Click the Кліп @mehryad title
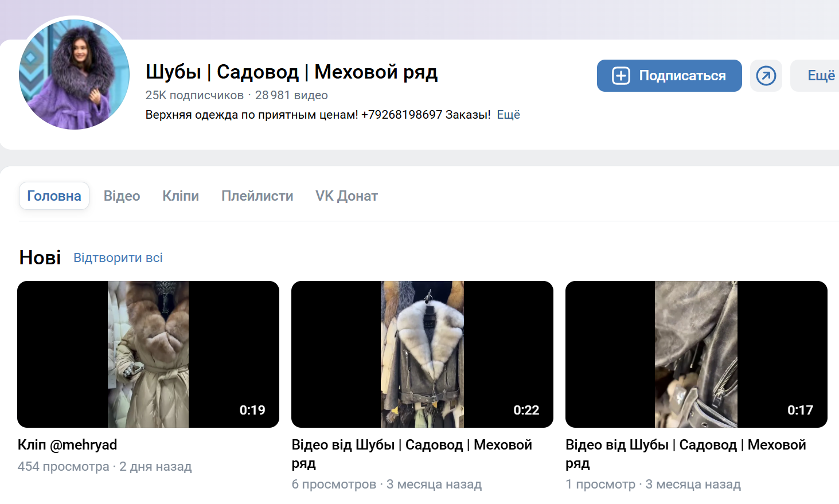The image size is (839, 504). [x=67, y=445]
